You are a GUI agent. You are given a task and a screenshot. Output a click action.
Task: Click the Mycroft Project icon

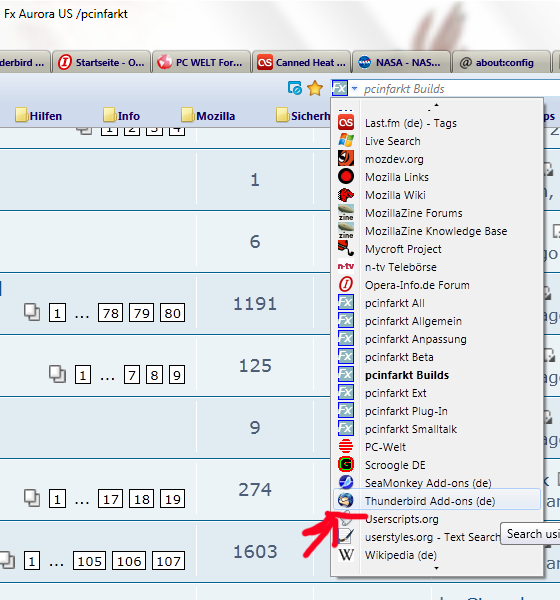click(x=346, y=249)
